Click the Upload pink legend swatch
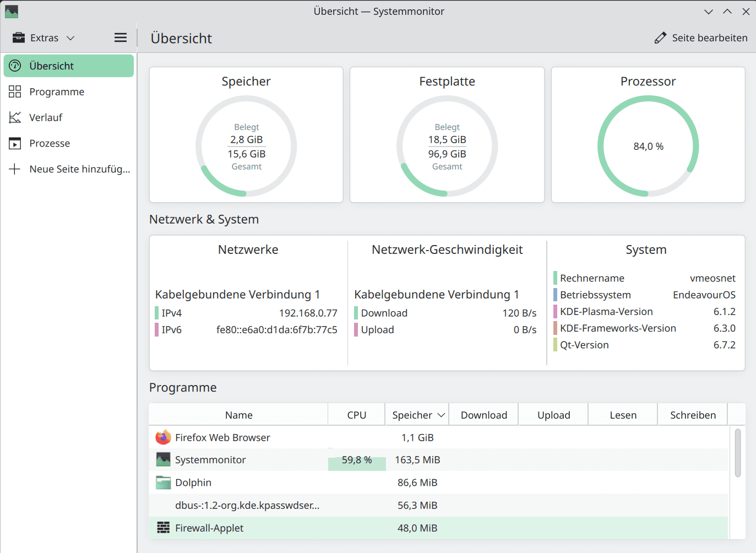The height and width of the screenshot is (553, 756). 356,329
